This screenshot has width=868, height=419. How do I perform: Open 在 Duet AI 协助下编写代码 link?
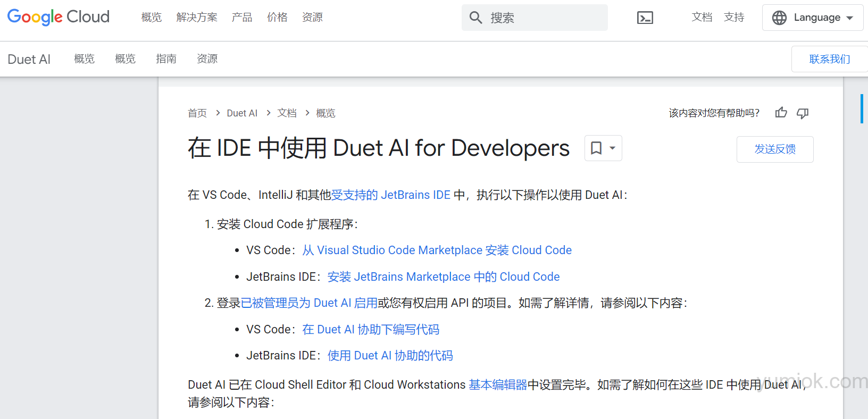pyautogui.click(x=371, y=330)
